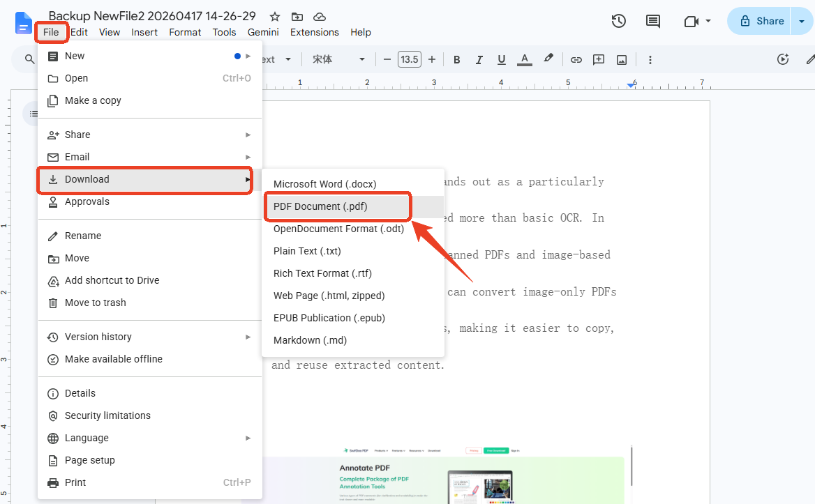The image size is (815, 504).
Task: Click the video meeting camera icon
Action: point(691,22)
